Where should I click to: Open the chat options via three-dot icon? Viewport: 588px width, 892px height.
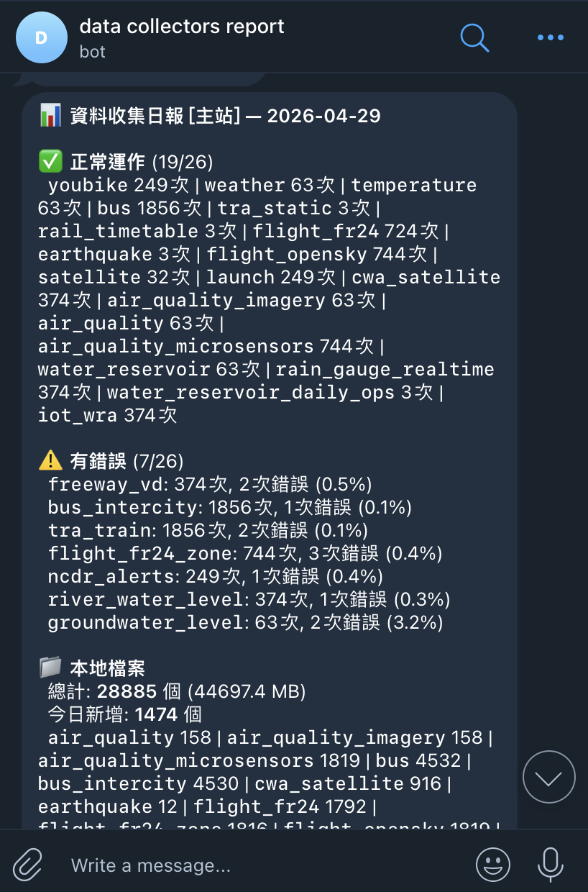[x=550, y=37]
